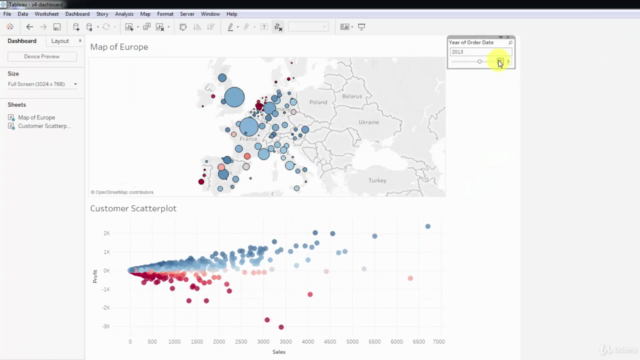Open the Server menu
This screenshot has width=640, height=360.
(x=187, y=14)
